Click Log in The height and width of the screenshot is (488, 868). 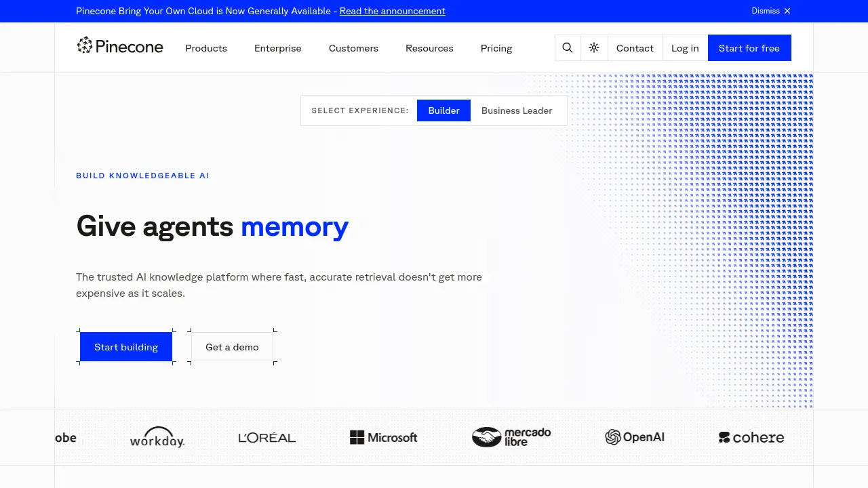tap(685, 48)
